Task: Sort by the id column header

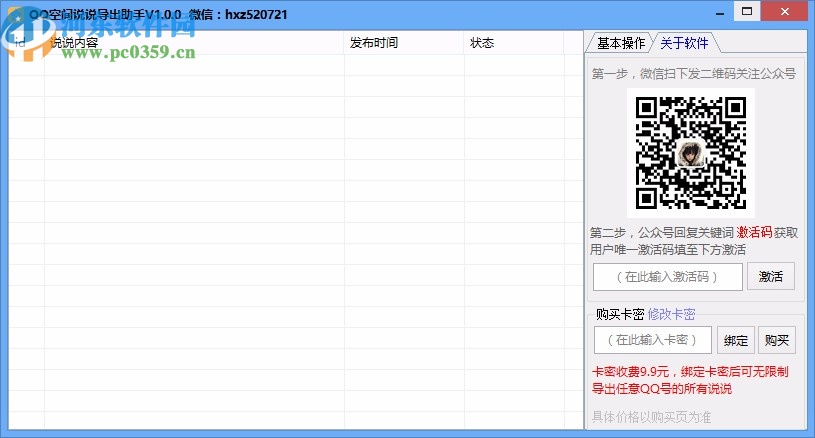Action: [x=26, y=43]
